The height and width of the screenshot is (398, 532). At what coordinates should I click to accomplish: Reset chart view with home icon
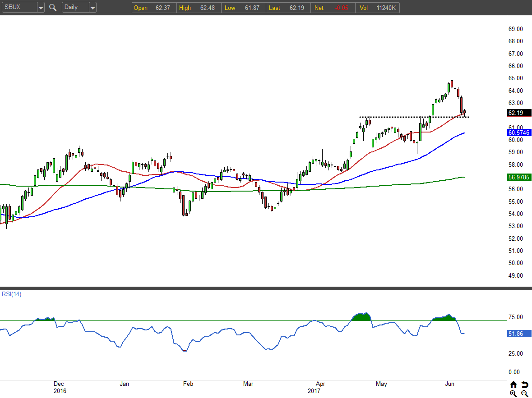point(513,384)
